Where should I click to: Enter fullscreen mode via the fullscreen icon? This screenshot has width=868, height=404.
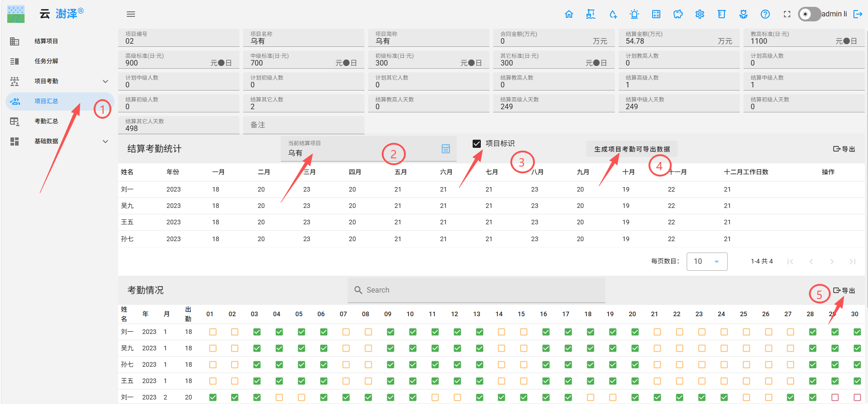pos(787,14)
